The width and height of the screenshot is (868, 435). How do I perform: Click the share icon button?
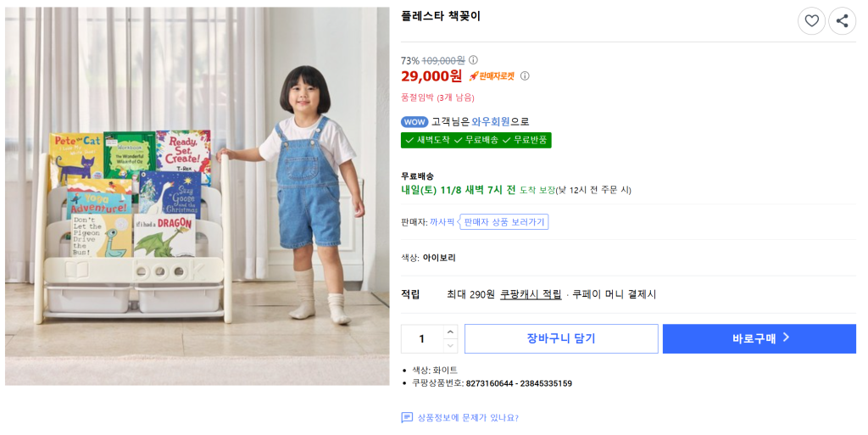(x=842, y=21)
